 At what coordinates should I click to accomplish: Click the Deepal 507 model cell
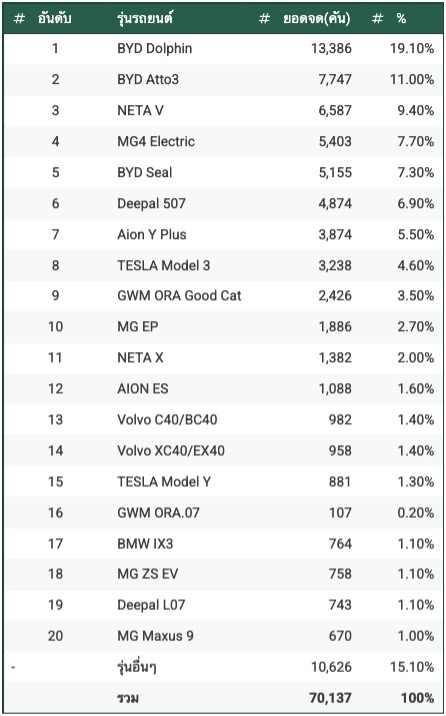click(x=151, y=204)
